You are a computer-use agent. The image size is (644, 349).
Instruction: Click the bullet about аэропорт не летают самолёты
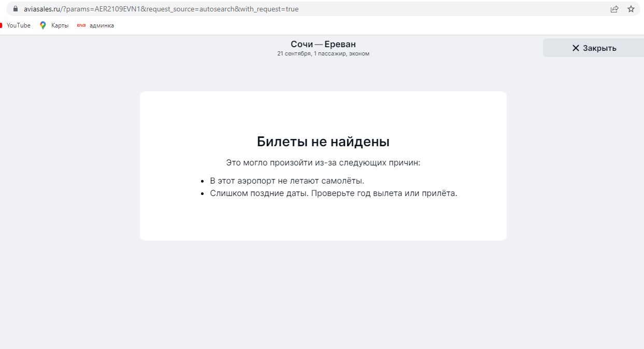[x=287, y=180]
